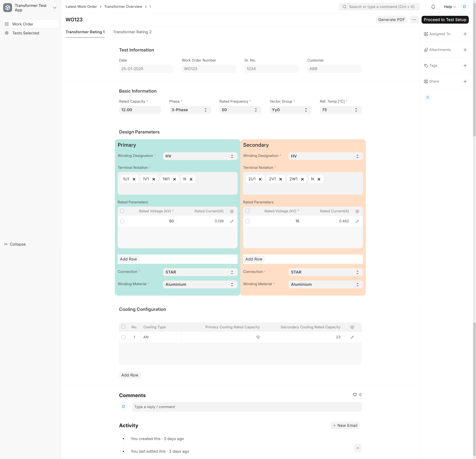Click the D follower avatar in sidebar
Screen dimensions: 476x459
[x=427, y=97]
